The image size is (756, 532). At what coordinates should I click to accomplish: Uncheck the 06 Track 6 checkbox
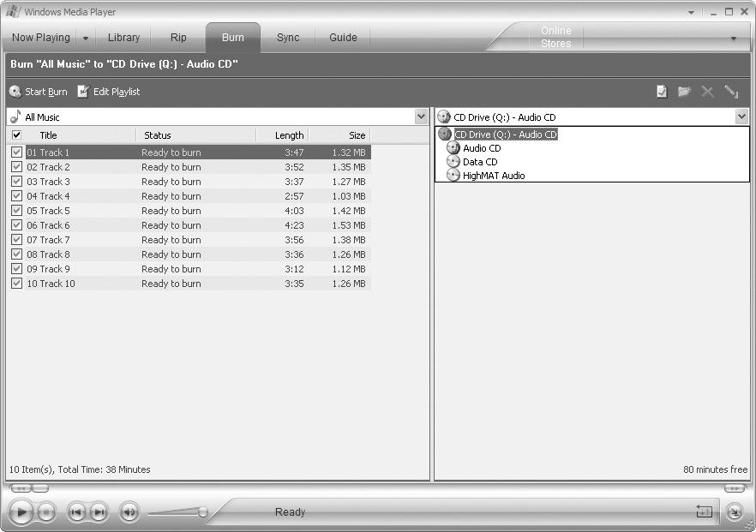16,224
